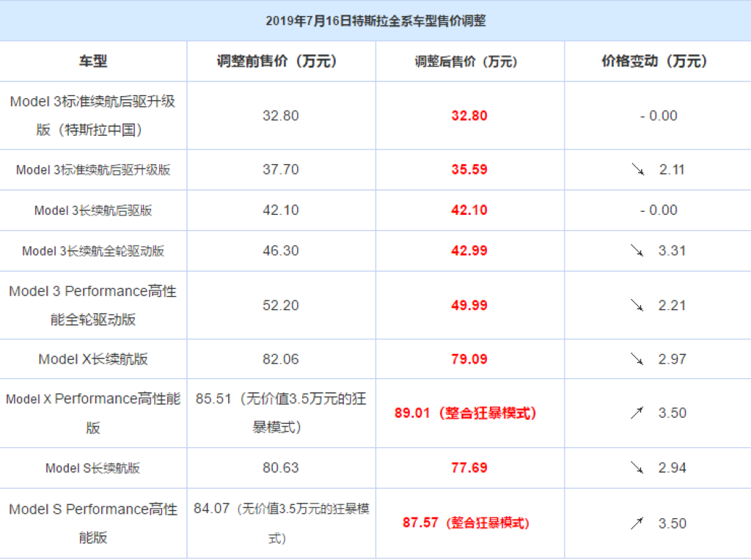Select the Model 3 Performance高性能全轮驱动版 cell

click(x=93, y=306)
